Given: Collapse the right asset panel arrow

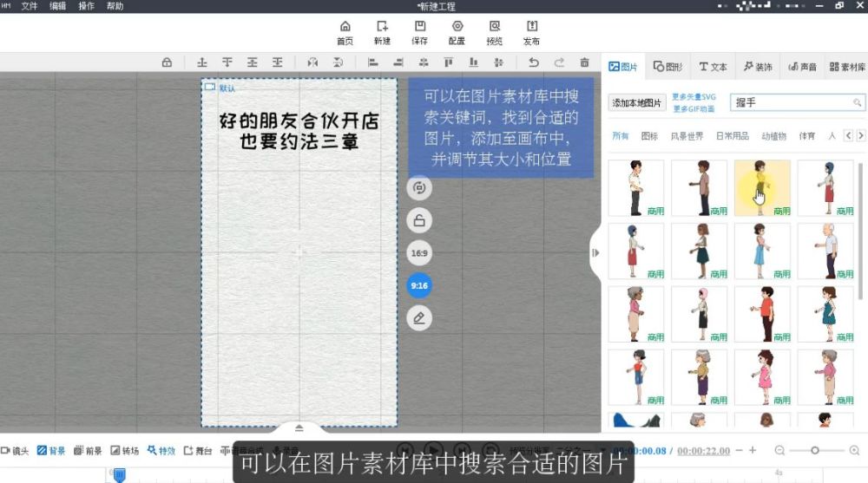Looking at the screenshot, I should pos(595,253).
